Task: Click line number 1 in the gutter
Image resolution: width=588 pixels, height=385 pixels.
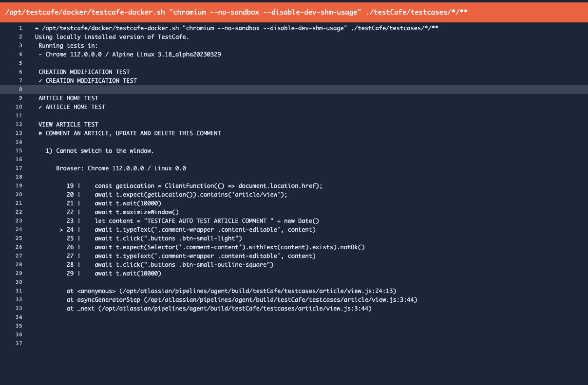Action: (20, 28)
